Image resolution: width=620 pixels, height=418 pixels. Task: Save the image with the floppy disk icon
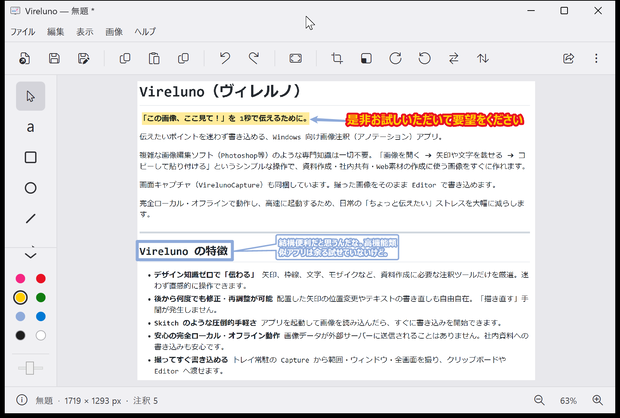point(54,58)
